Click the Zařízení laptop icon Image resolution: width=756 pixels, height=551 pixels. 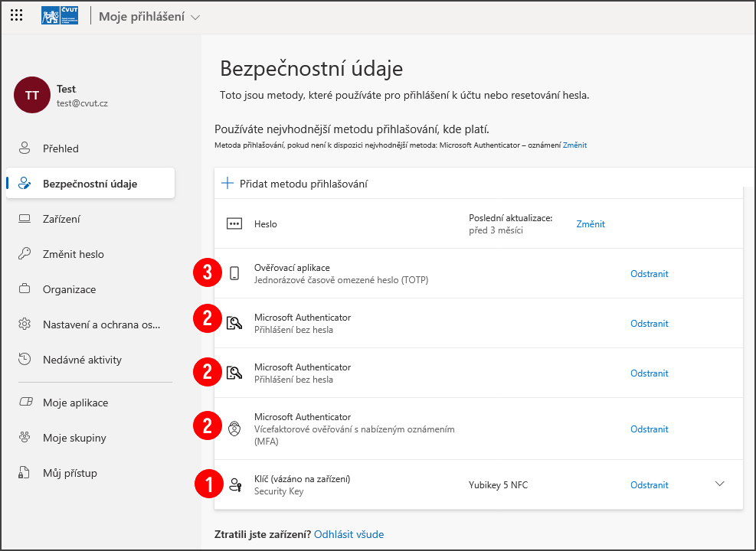[x=25, y=219]
